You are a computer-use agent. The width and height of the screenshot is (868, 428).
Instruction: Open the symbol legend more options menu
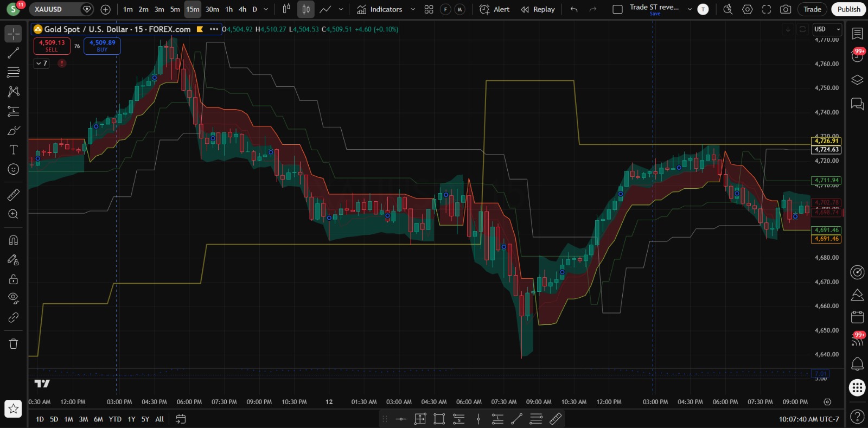click(x=214, y=29)
